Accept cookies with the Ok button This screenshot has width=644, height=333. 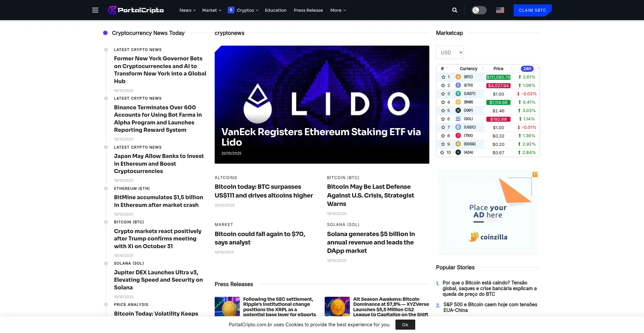(405, 325)
